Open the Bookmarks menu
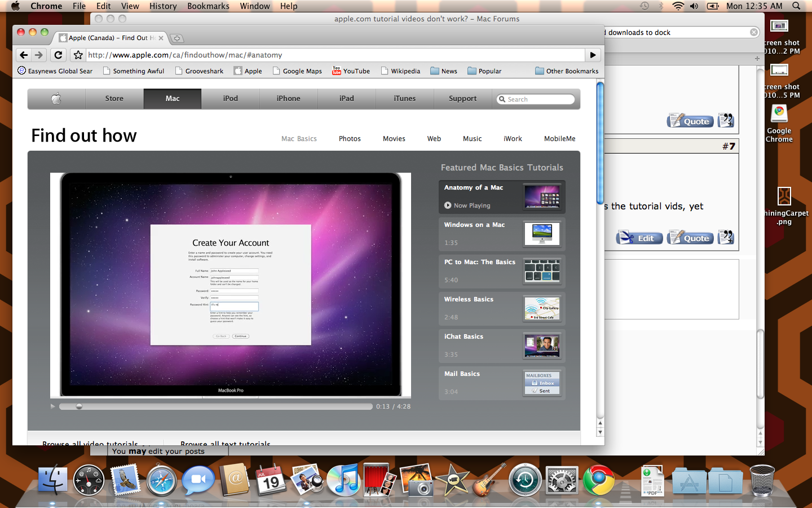The width and height of the screenshot is (812, 508). coord(208,6)
